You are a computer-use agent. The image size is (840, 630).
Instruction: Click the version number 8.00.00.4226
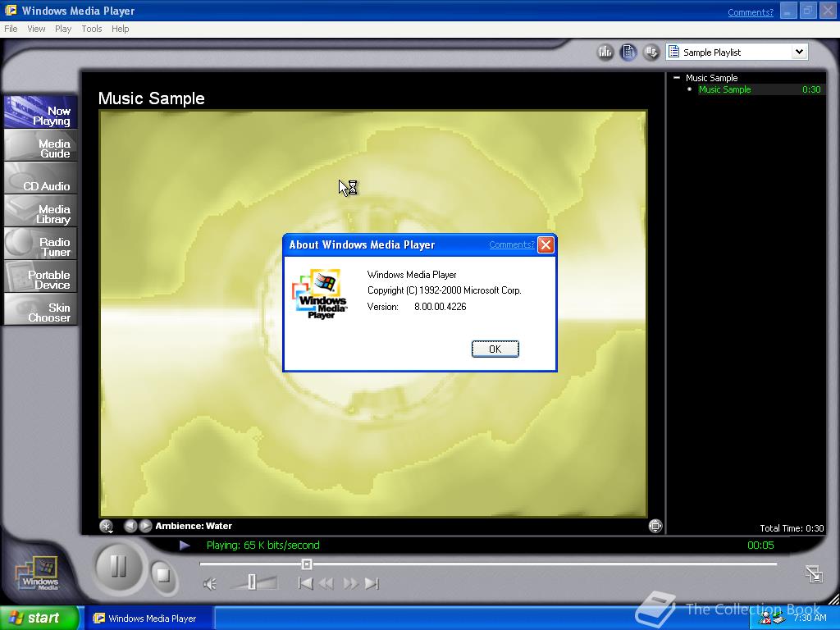click(x=440, y=307)
